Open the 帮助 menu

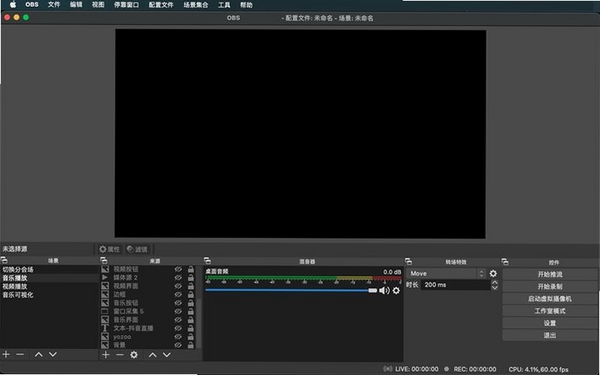tap(246, 5)
